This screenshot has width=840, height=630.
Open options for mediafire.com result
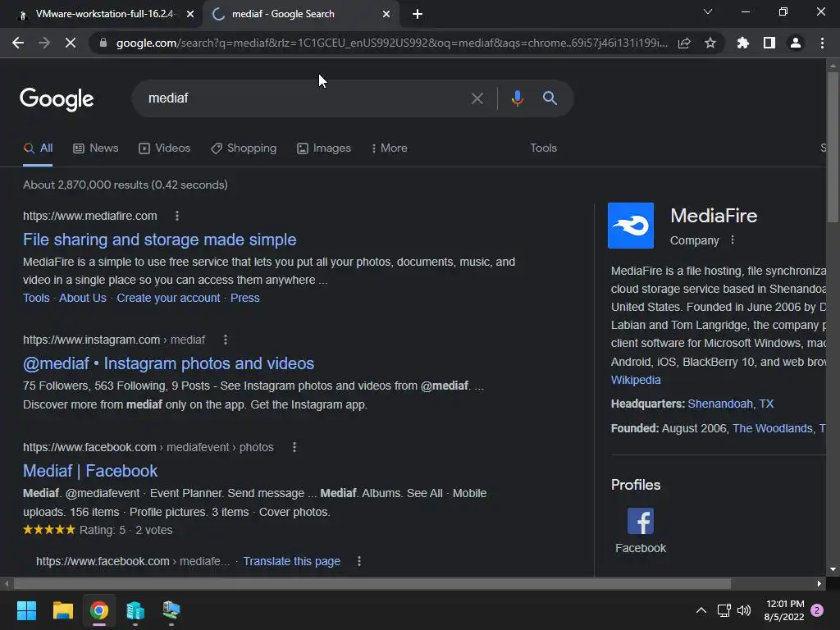coord(177,216)
